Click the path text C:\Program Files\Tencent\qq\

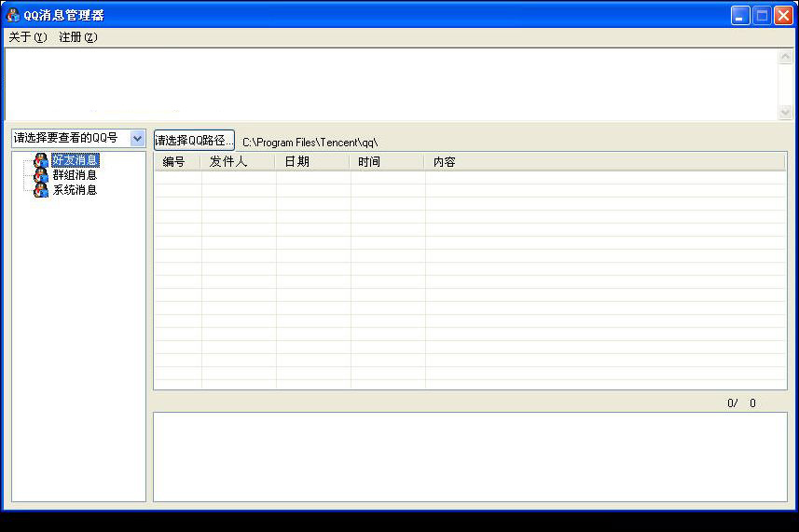[x=310, y=143]
